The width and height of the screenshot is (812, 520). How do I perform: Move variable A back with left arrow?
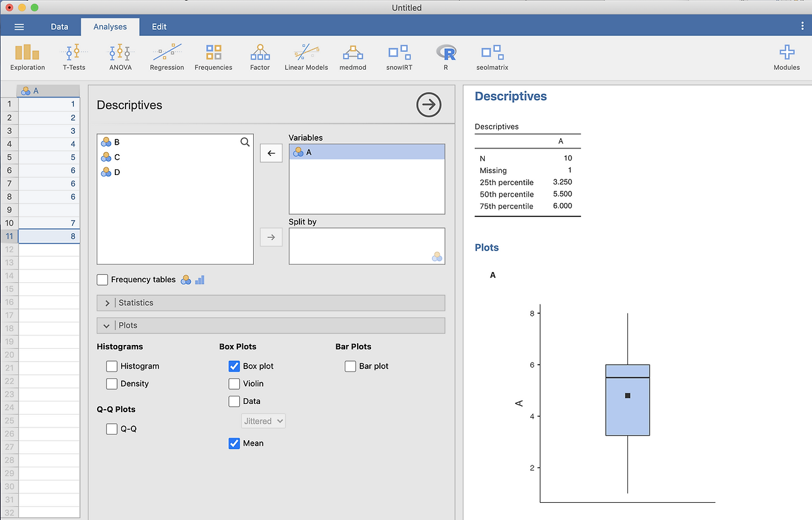272,153
